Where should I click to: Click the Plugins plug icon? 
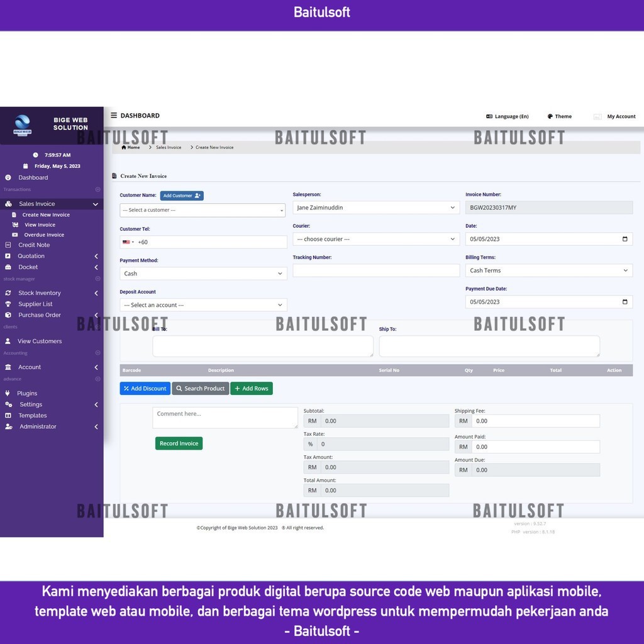[8, 393]
